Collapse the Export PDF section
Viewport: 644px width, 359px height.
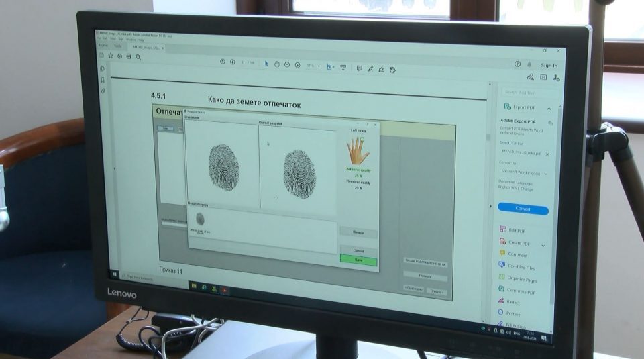click(x=548, y=109)
